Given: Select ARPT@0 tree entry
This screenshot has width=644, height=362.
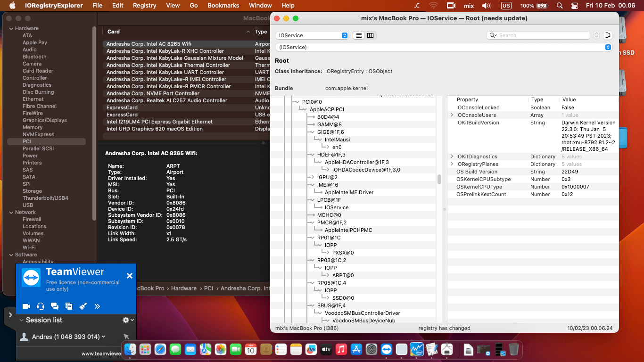Looking at the screenshot, I should [343, 275].
